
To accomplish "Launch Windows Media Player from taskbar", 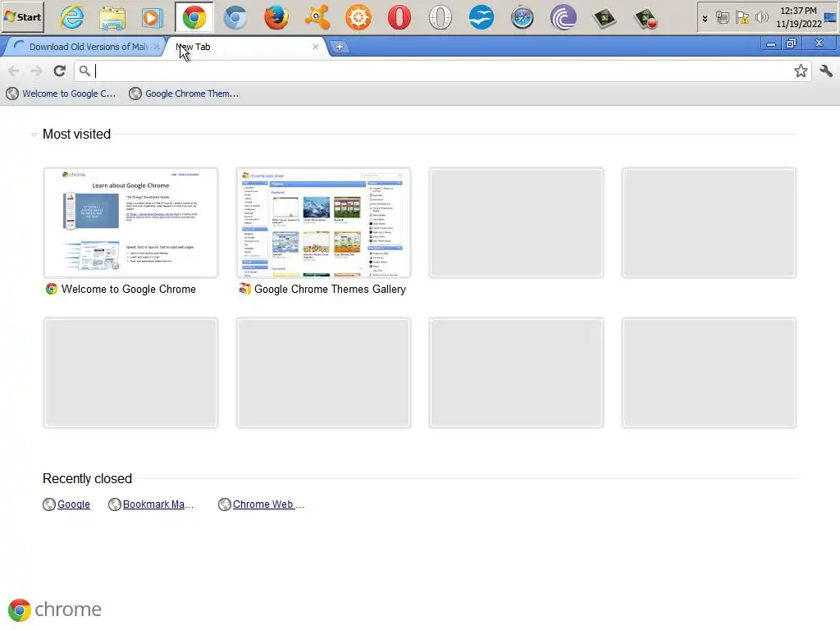I will (x=153, y=18).
